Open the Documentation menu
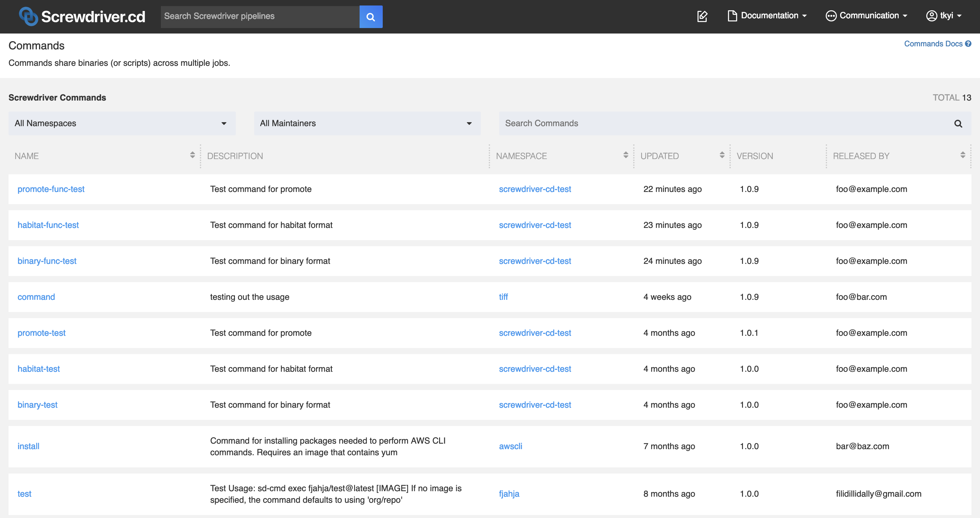This screenshot has height=518, width=980. coord(767,16)
